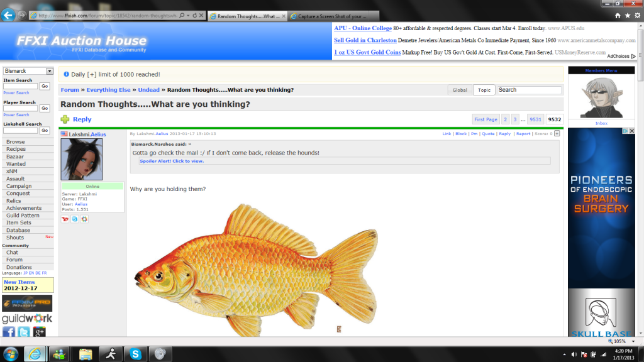This screenshot has width=644, height=362.
Task: Expand the Spoiler Alert section
Action: point(172,161)
